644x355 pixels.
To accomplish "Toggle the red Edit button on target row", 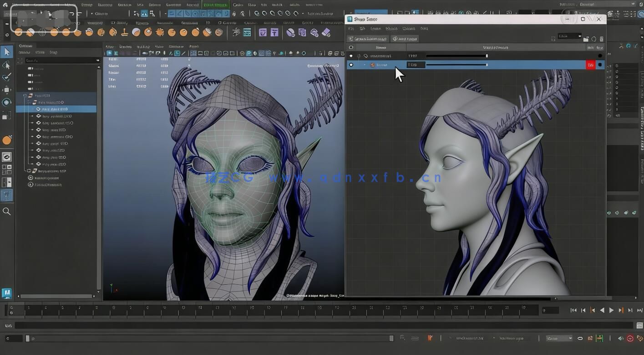I will tap(590, 64).
